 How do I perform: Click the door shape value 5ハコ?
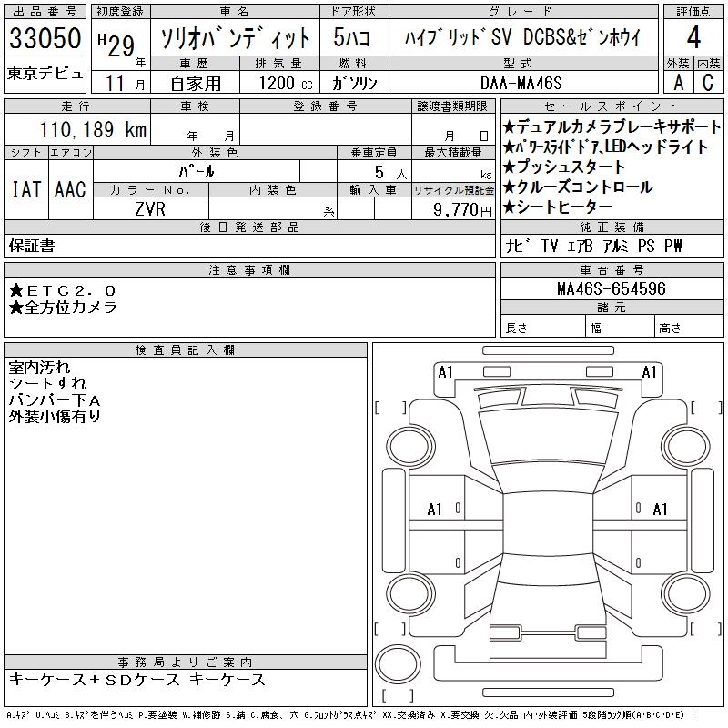pyautogui.click(x=352, y=37)
